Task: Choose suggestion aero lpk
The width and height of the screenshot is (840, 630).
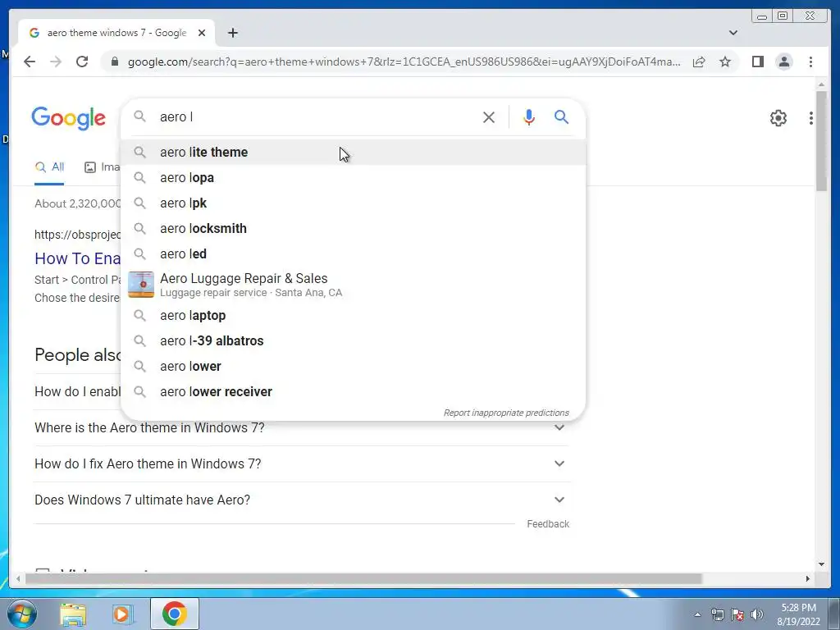Action: 354,203
